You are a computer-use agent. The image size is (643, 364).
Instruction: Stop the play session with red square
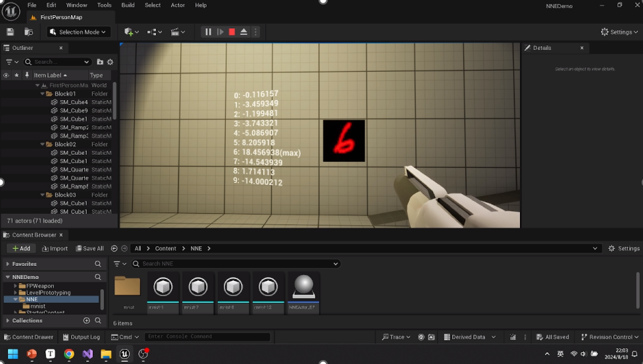click(232, 32)
